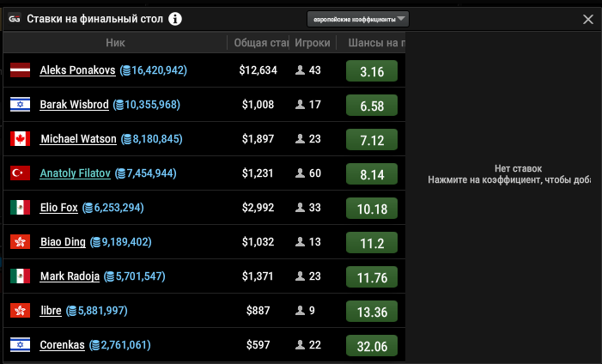602x364 pixels.
Task: Open the европейские коэффициенты odds format dropdown
Action: click(x=358, y=18)
